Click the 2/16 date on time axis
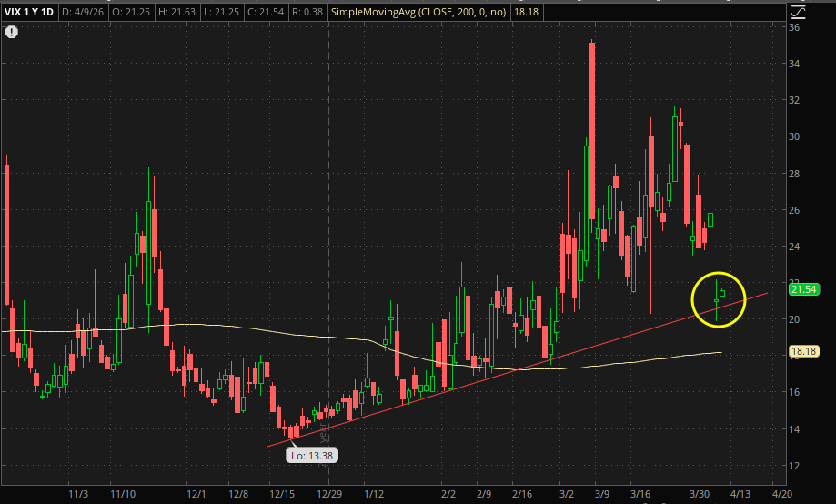Screen dimensions: 836x504 pyautogui.click(x=522, y=494)
